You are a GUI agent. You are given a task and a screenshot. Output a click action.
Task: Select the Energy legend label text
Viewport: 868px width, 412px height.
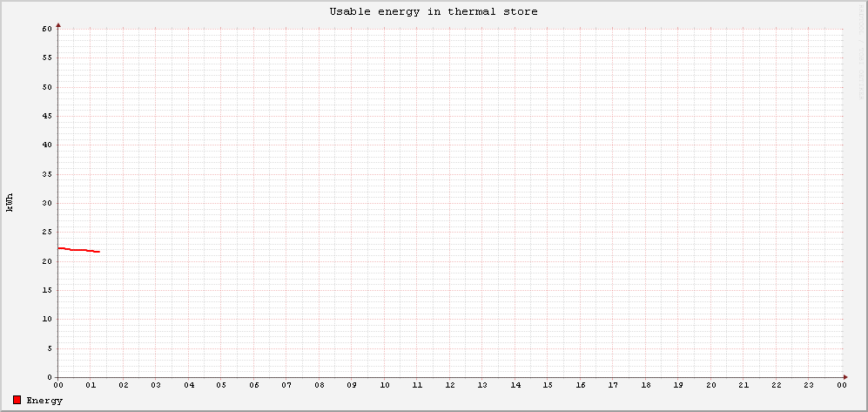point(44,401)
